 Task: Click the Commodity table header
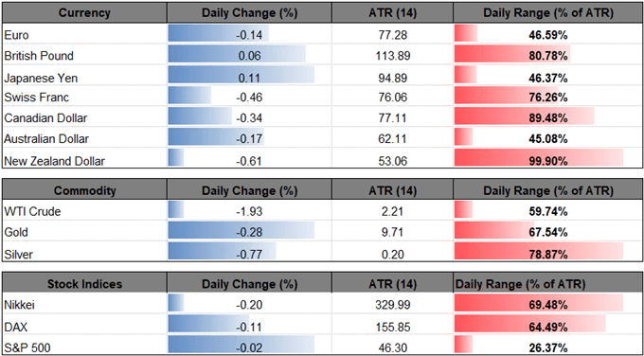click(84, 190)
